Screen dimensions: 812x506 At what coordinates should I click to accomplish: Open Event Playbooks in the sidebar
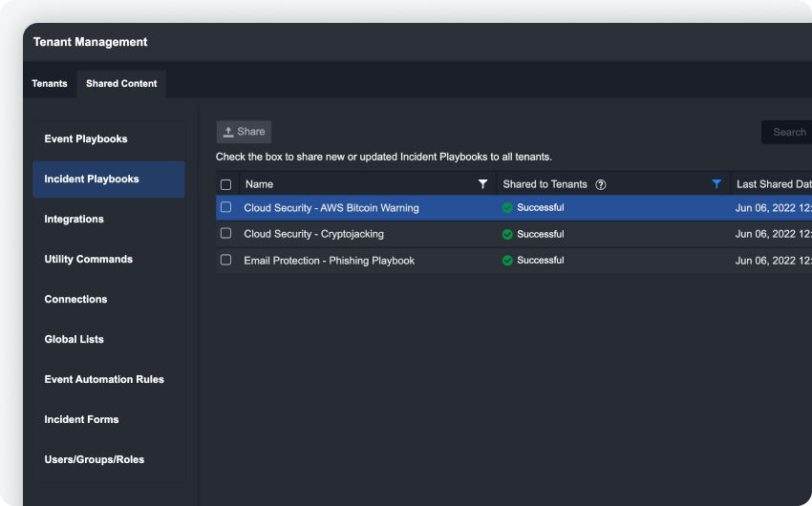86,139
